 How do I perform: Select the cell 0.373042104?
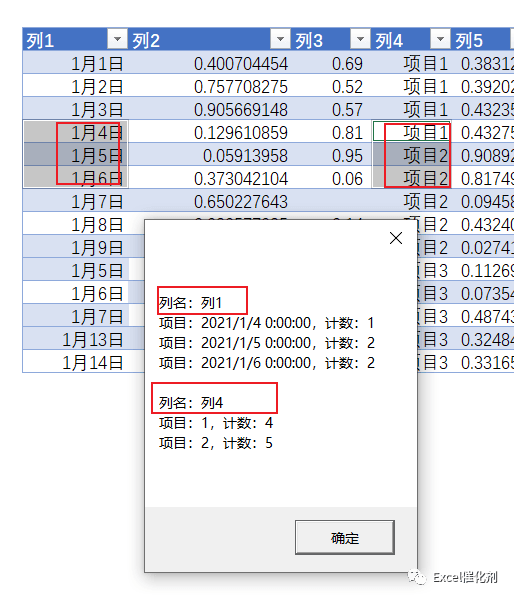click(x=209, y=177)
